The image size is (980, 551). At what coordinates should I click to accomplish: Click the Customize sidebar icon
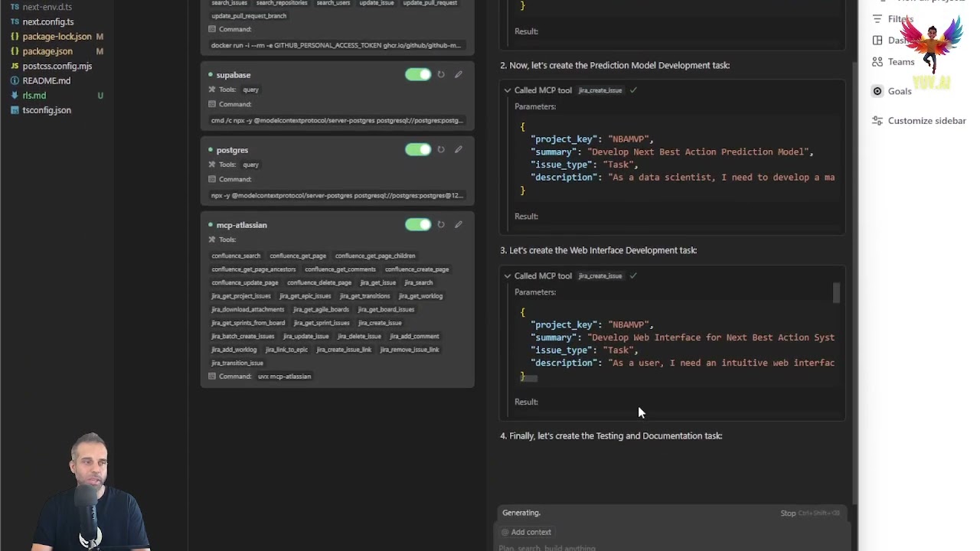pos(877,121)
